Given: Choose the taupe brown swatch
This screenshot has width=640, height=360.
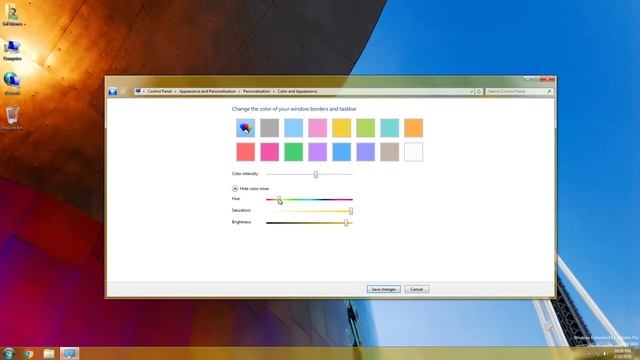Looking at the screenshot, I should pyautogui.click(x=390, y=152).
